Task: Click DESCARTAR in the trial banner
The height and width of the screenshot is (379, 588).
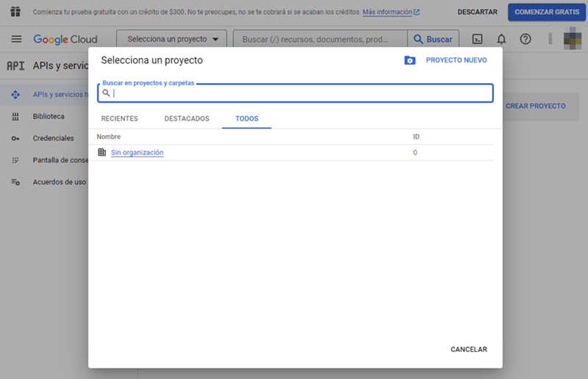Action: point(477,12)
